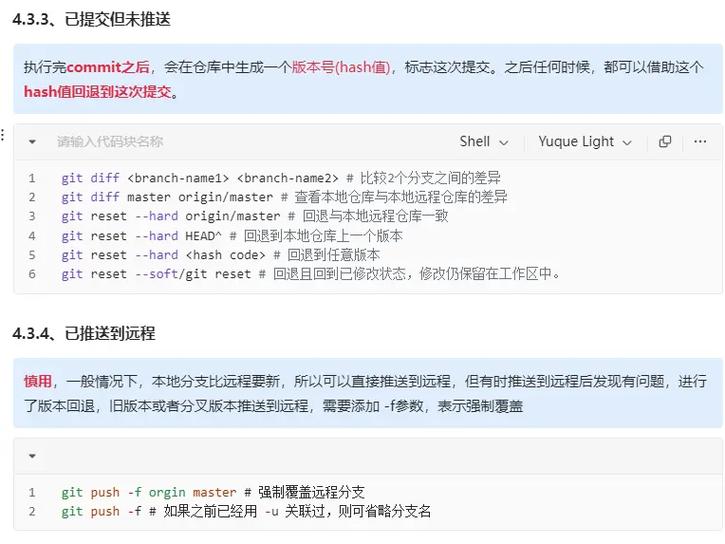Click code line git reset --soft/git reset
The height and width of the screenshot is (544, 725).
tap(310, 274)
